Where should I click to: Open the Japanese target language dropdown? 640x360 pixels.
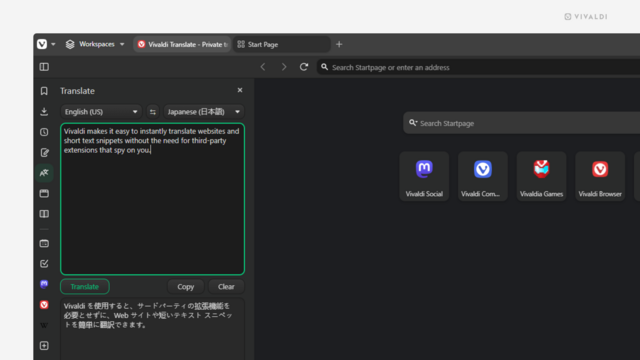[204, 112]
